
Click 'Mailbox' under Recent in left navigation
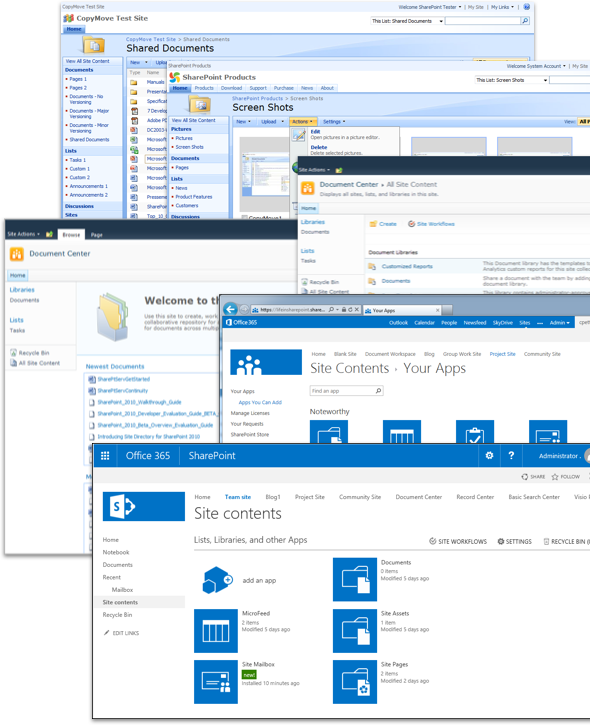point(122,590)
